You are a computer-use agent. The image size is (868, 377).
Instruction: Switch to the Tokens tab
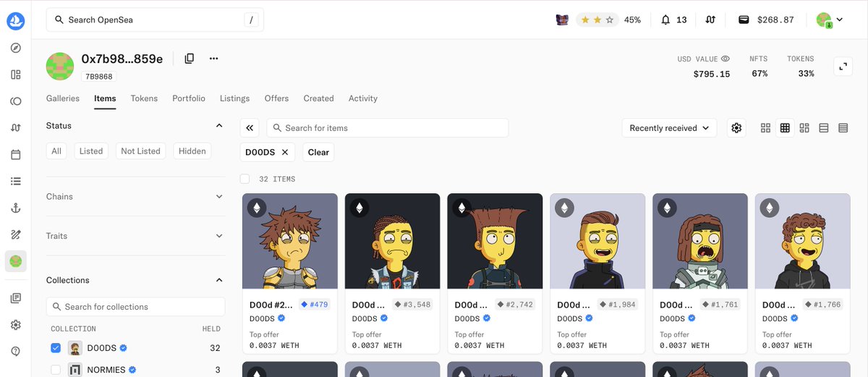(144, 98)
